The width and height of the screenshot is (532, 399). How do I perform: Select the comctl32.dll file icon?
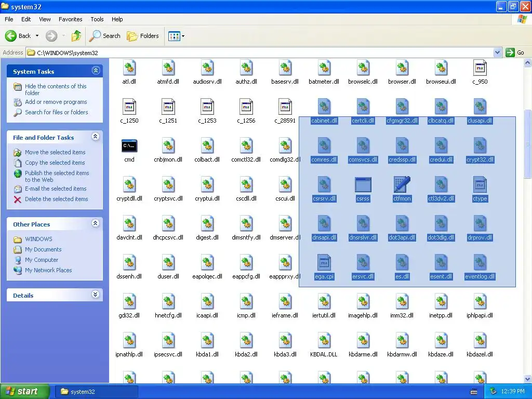[246, 145]
